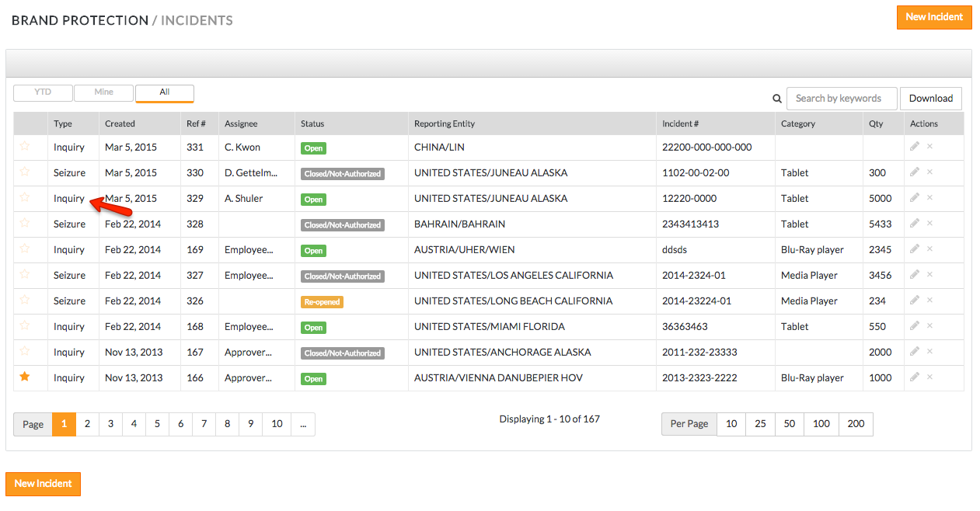Screen dimensions: 980x511
Task: Click the search magnifier icon
Action: coord(776,99)
